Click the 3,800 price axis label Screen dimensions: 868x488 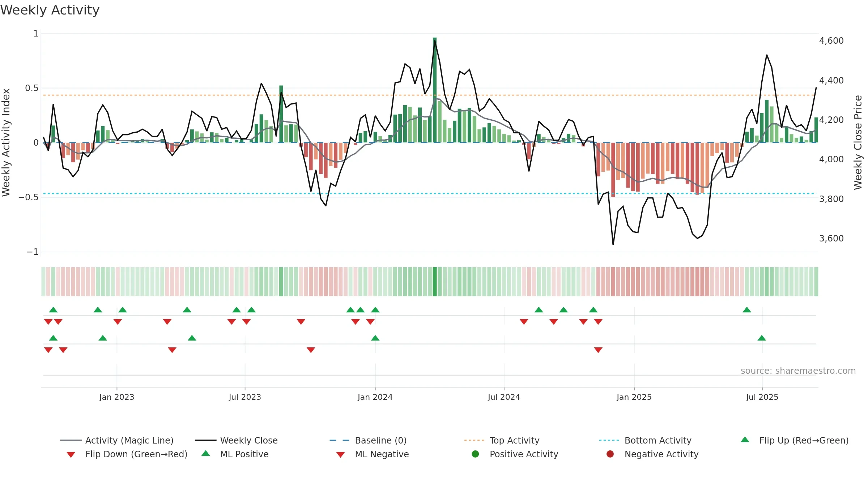pyautogui.click(x=831, y=199)
